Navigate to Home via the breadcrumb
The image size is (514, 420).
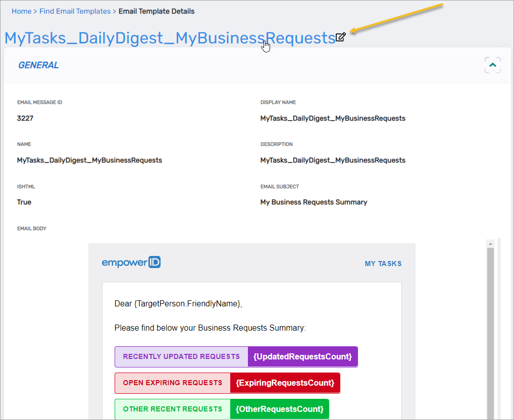pos(21,11)
